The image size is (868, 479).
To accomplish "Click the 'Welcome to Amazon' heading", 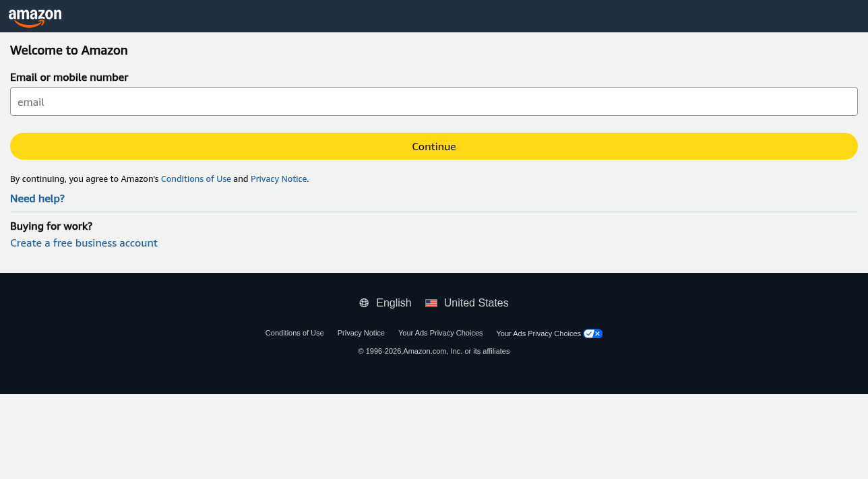I will [x=69, y=51].
